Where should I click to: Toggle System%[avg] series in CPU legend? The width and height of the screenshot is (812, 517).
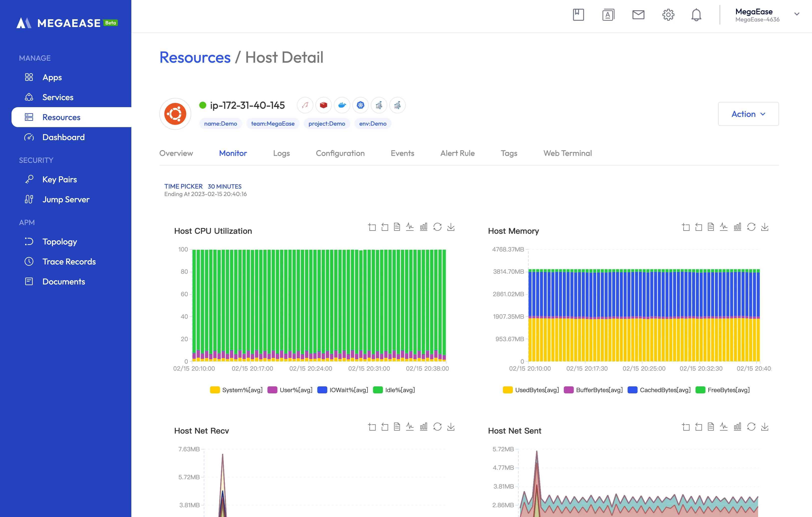[236, 390]
